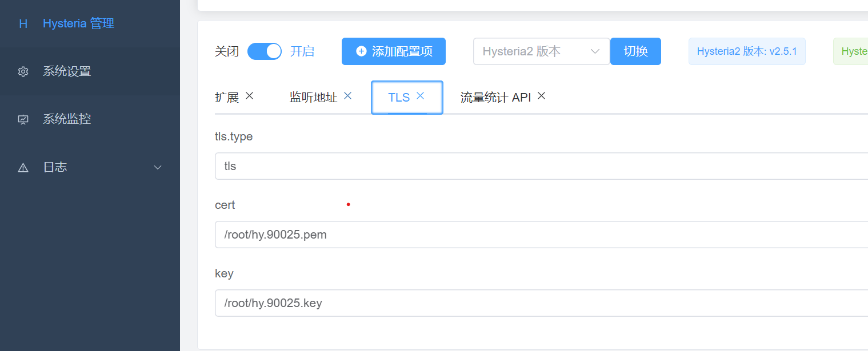Click the monitor icon beside 系统监控
Image resolution: width=868 pixels, height=351 pixels.
[23, 119]
